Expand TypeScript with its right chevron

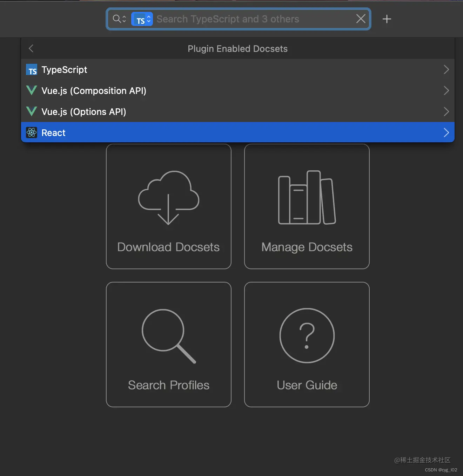pyautogui.click(x=446, y=69)
